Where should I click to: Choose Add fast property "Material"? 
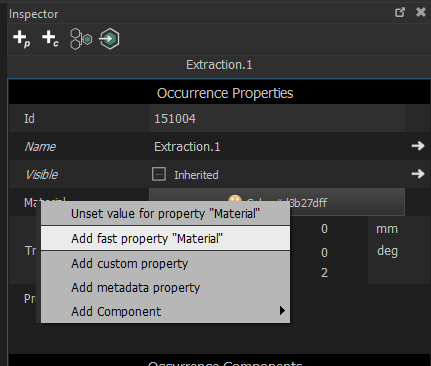165,238
